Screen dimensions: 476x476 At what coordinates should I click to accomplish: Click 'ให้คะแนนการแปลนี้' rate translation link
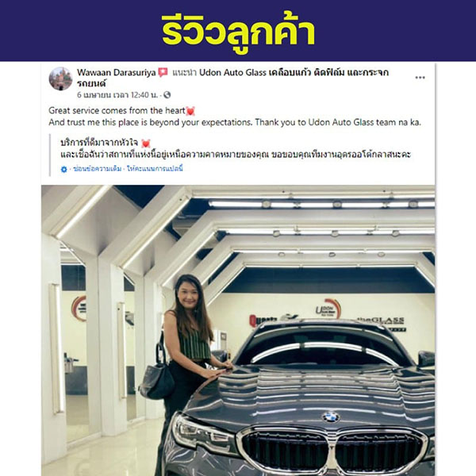pyautogui.click(x=155, y=169)
